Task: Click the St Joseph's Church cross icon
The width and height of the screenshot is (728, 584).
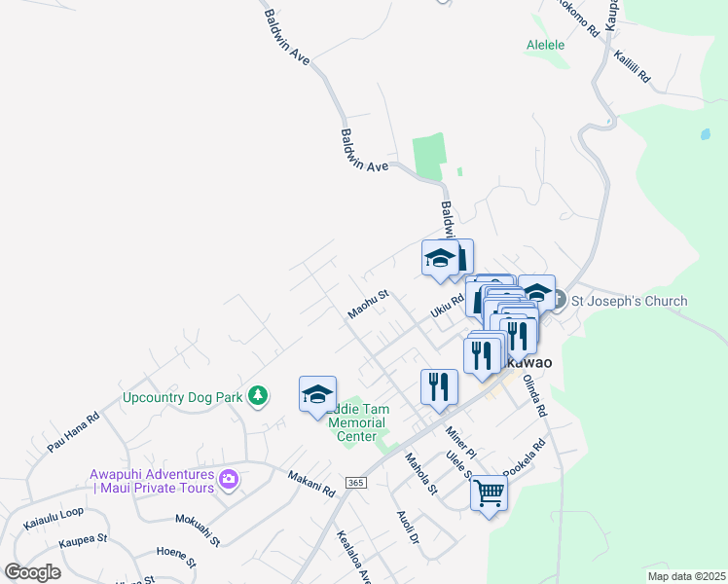Action: (559, 300)
